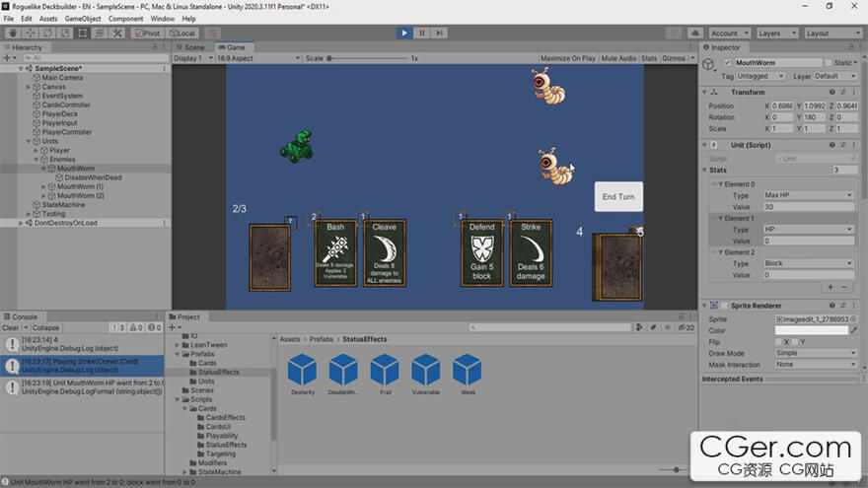Open 16:9 Aspect dropdown

pyautogui.click(x=258, y=58)
